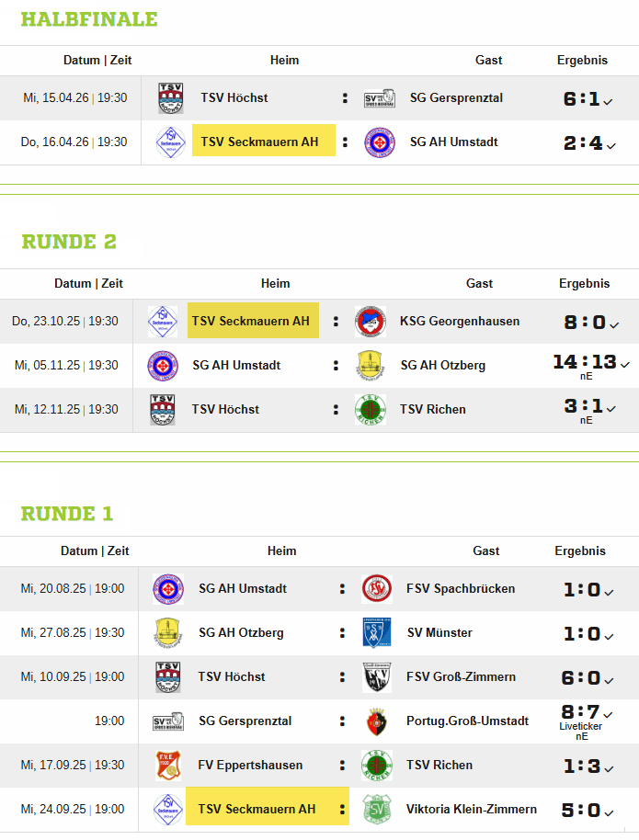Click the 5:0 Seckmauern result in Runde 1
Screen dimensions: 639x840
[x=581, y=810]
